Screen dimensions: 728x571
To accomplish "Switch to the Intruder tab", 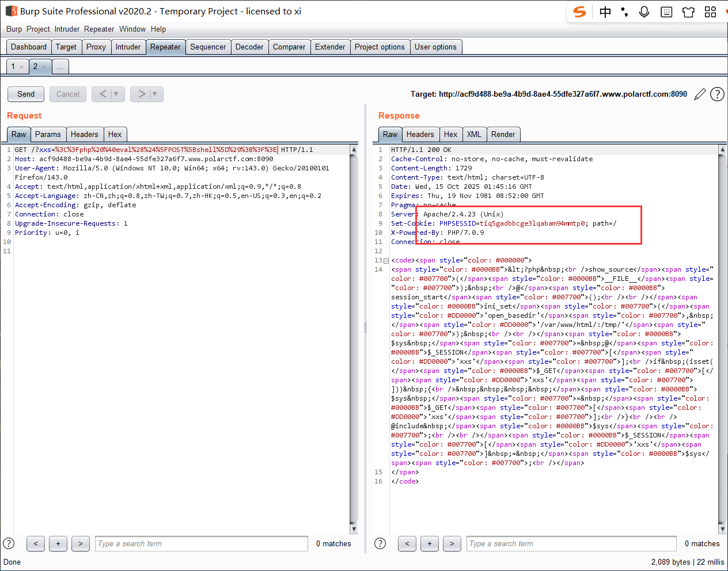I will 128,47.
